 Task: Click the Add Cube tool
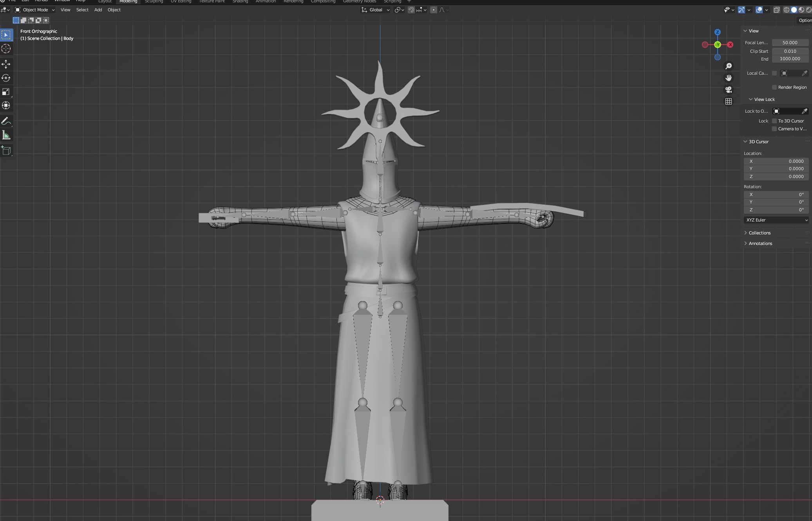(x=6, y=151)
